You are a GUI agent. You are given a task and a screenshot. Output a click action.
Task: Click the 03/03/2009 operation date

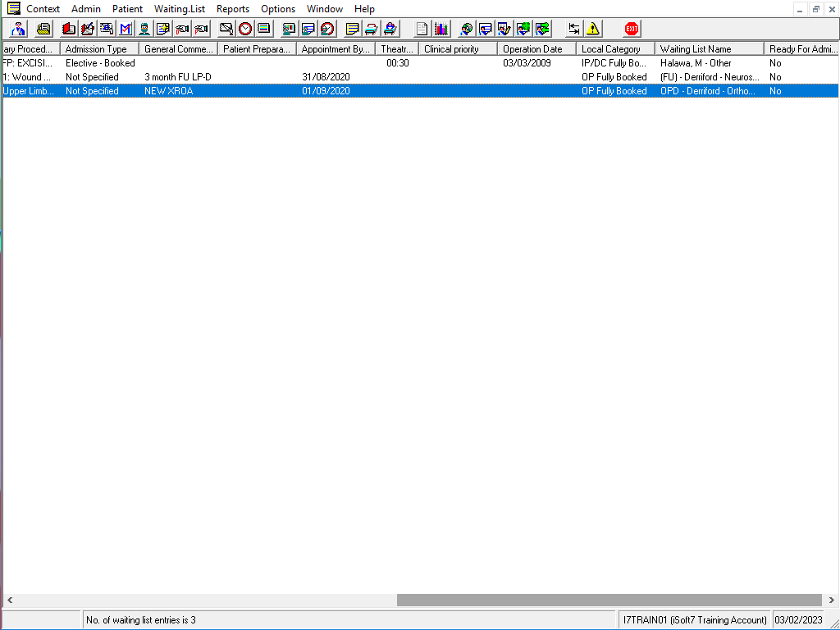pyautogui.click(x=527, y=63)
